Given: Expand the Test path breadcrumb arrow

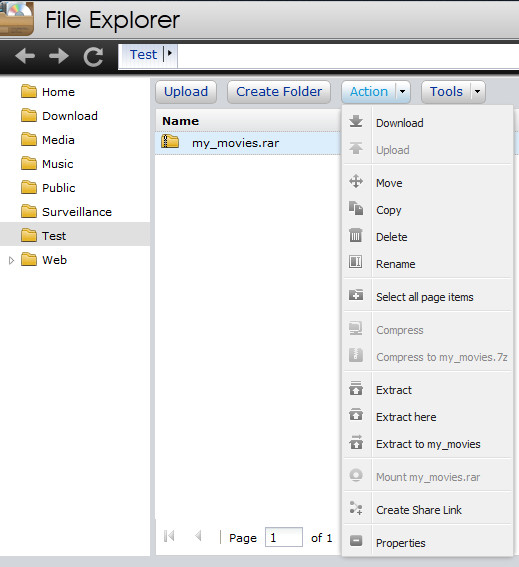Looking at the screenshot, I should 169,54.
